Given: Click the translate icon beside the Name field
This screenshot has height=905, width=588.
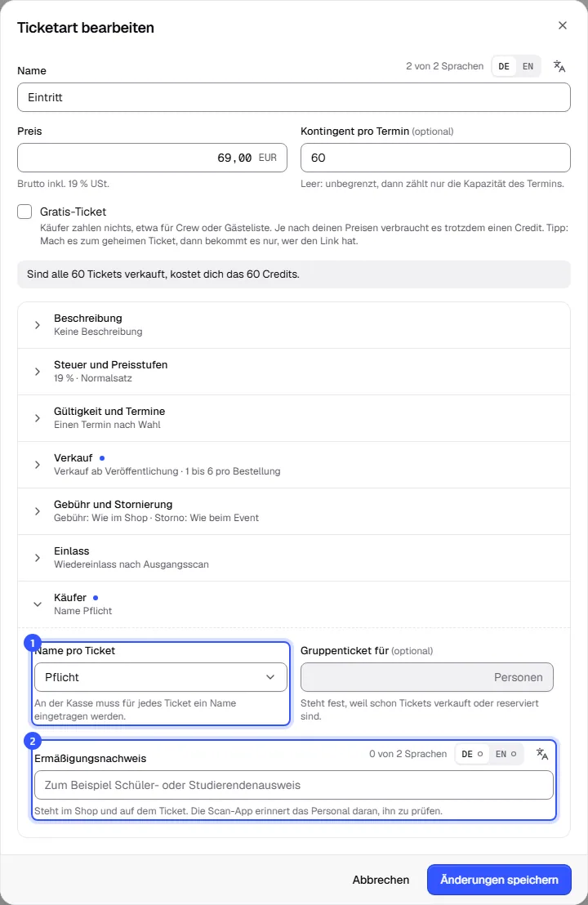Looking at the screenshot, I should tap(559, 66).
